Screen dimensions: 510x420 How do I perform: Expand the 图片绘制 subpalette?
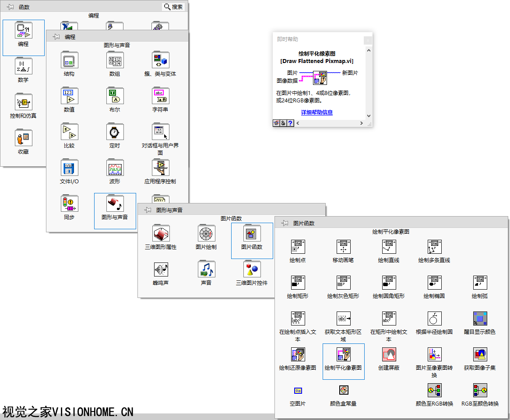point(206,234)
